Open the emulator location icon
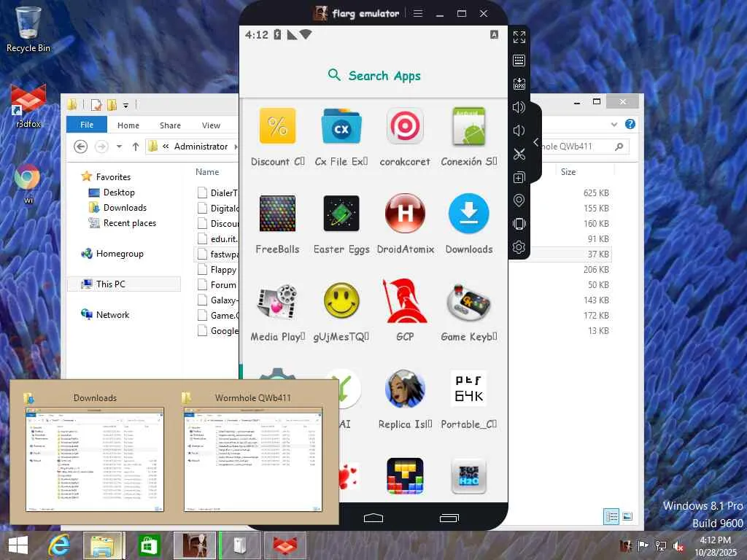Image resolution: width=747 pixels, height=560 pixels. coord(519,201)
